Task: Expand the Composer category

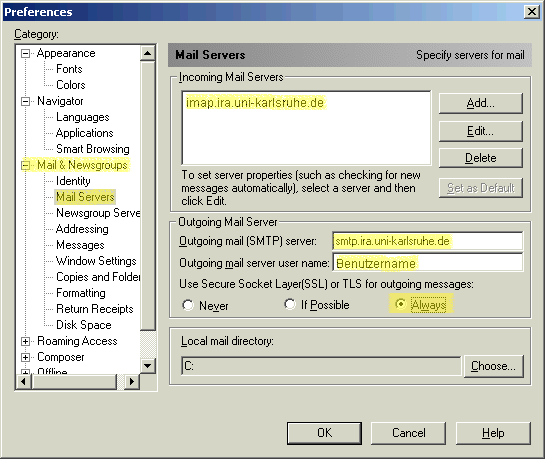Action: (x=25, y=357)
